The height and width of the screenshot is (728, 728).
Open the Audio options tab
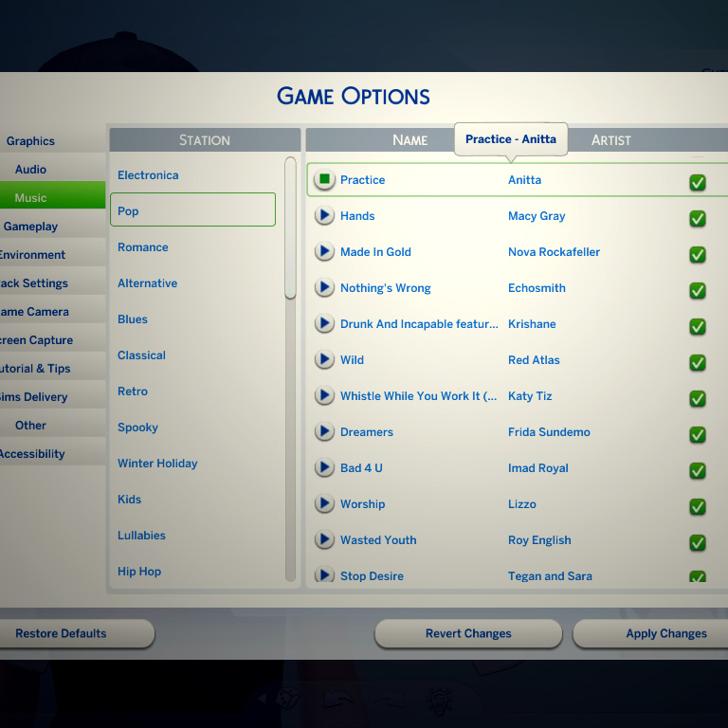tap(52, 169)
